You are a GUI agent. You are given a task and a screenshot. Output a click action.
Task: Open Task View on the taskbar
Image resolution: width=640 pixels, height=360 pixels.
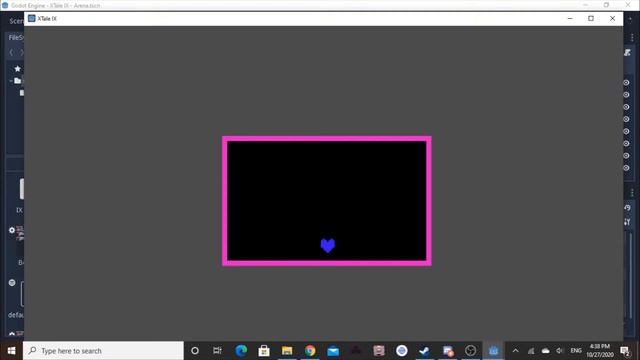click(217, 351)
